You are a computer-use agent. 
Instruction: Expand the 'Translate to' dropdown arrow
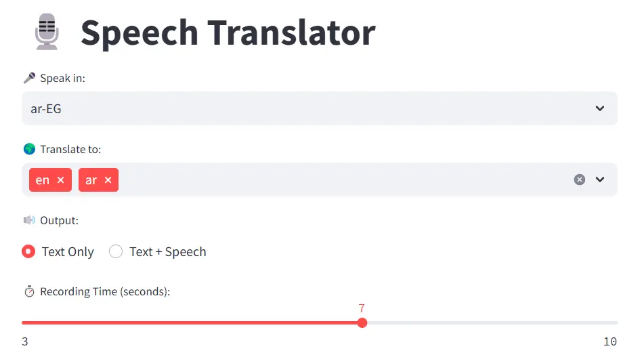[599, 180]
